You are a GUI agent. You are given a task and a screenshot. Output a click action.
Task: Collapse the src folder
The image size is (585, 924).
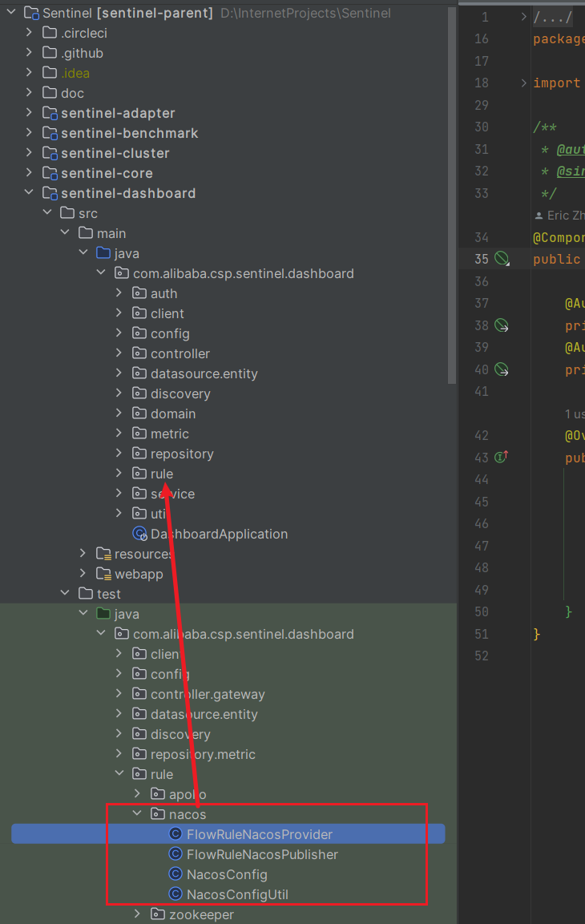[48, 212]
